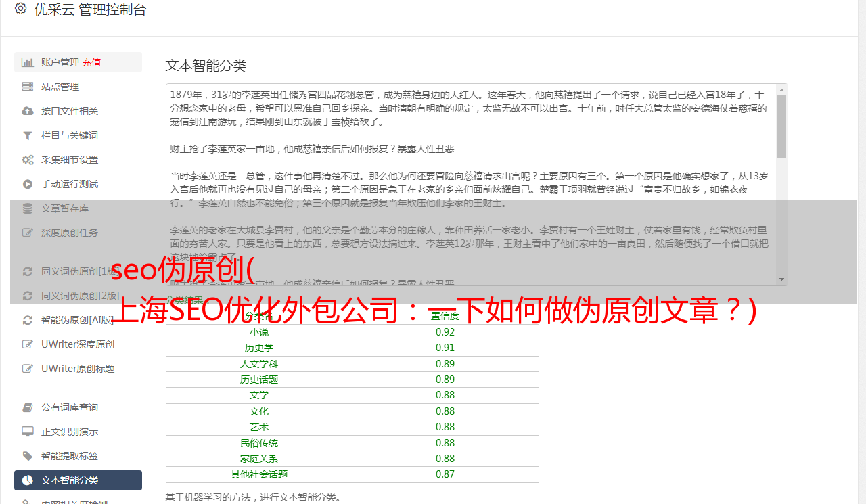Click the 0.92 confidence value
Viewport: 866px width, 504px height.
point(445,332)
